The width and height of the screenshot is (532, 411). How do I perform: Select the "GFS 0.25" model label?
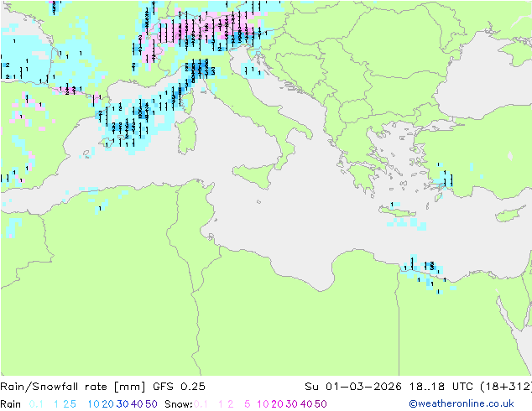click(x=179, y=387)
